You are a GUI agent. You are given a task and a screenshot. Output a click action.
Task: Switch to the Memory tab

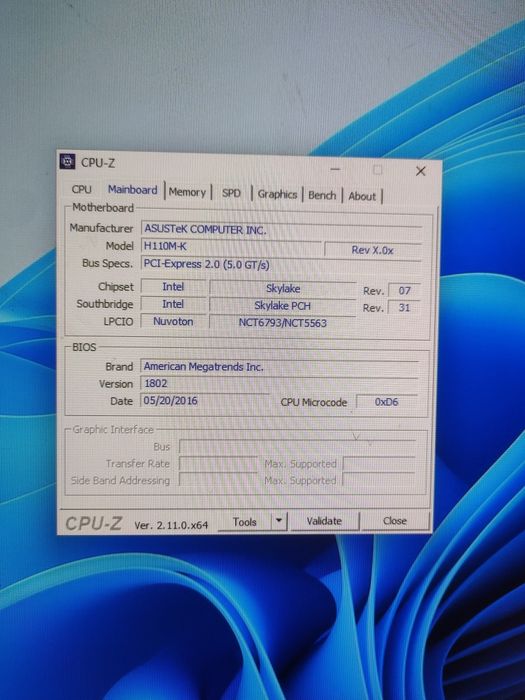(x=187, y=192)
